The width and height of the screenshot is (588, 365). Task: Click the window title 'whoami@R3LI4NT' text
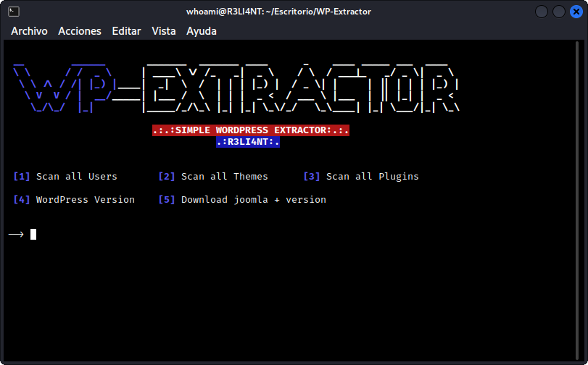pyautogui.click(x=278, y=12)
